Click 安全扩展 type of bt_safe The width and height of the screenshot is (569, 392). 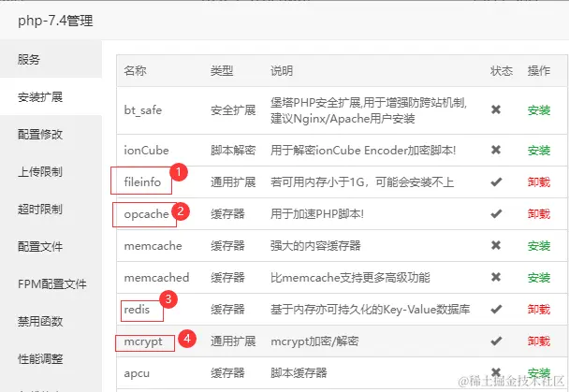coord(233,110)
